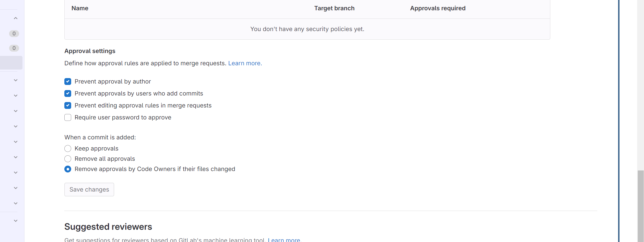
Task: Select the highlighted active sidebar item
Action: 11,63
